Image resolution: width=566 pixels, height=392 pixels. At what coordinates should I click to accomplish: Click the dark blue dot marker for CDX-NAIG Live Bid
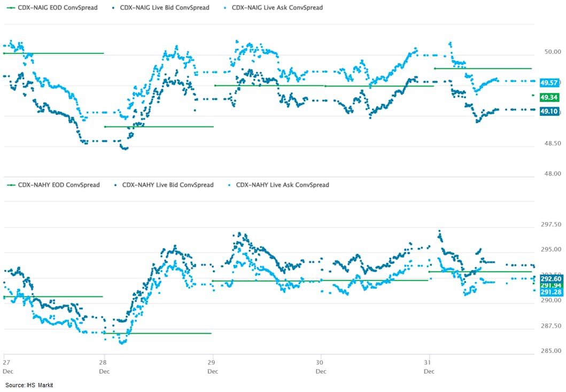pyautogui.click(x=113, y=8)
